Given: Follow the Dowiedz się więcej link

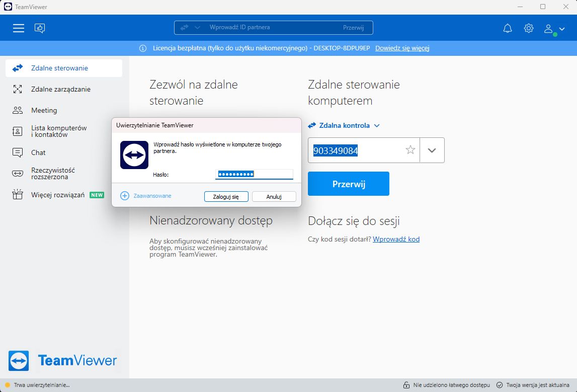Looking at the screenshot, I should pos(402,48).
